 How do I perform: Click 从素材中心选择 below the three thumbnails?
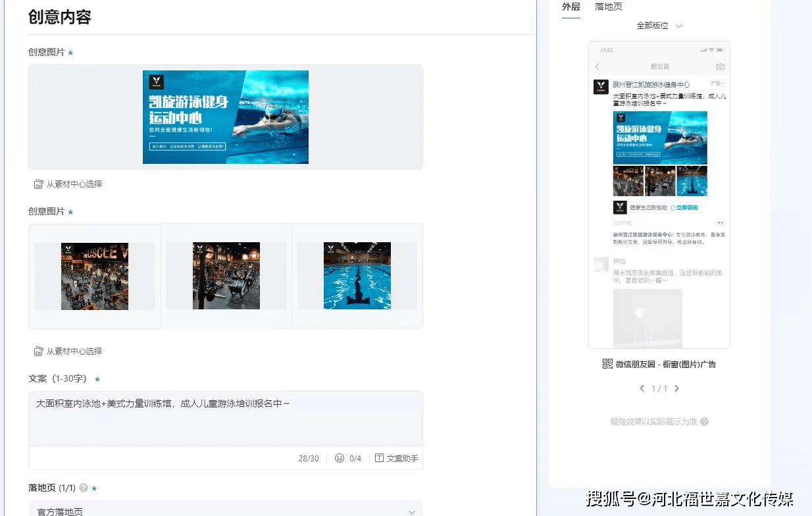tap(74, 351)
